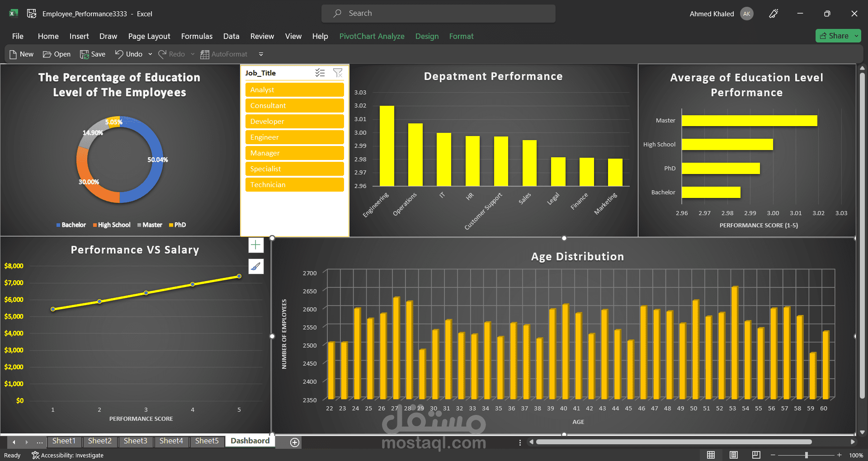Click the New document icon
The image size is (868, 461).
pos(13,54)
